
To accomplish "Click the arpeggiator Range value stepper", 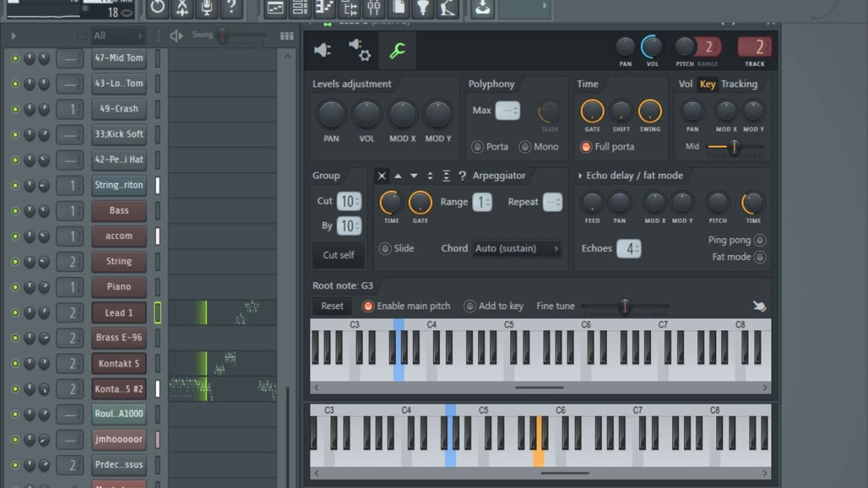I will [482, 202].
